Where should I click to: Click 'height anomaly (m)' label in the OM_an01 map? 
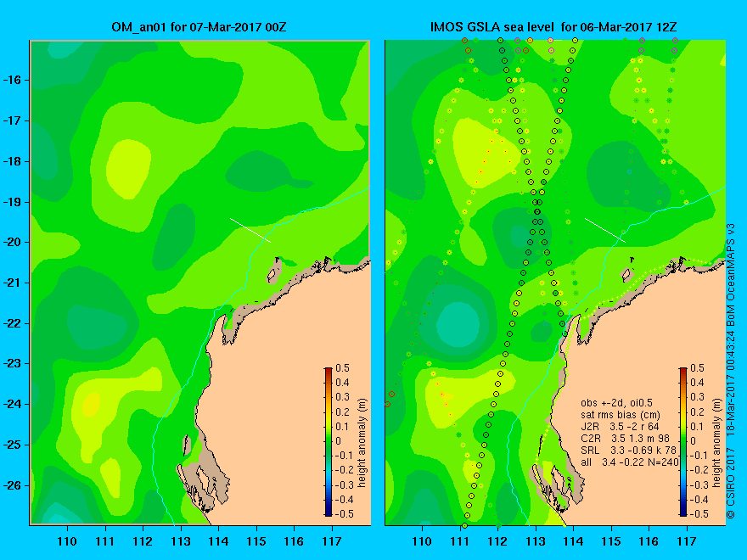point(362,443)
